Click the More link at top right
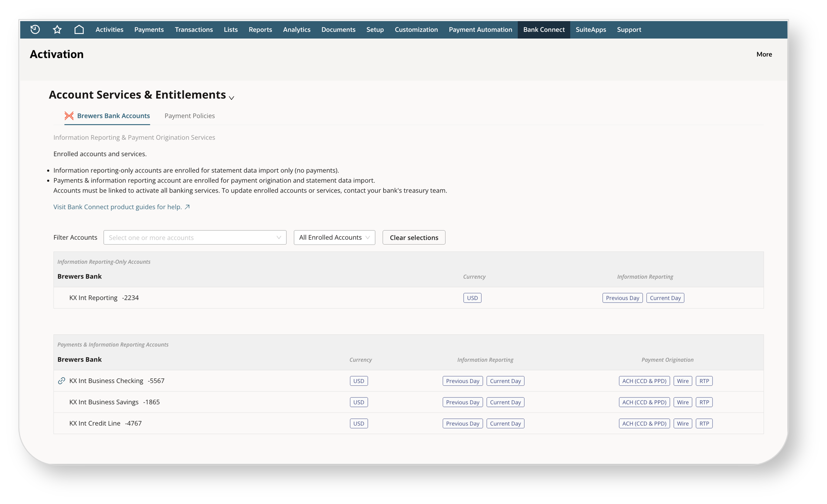 (764, 54)
